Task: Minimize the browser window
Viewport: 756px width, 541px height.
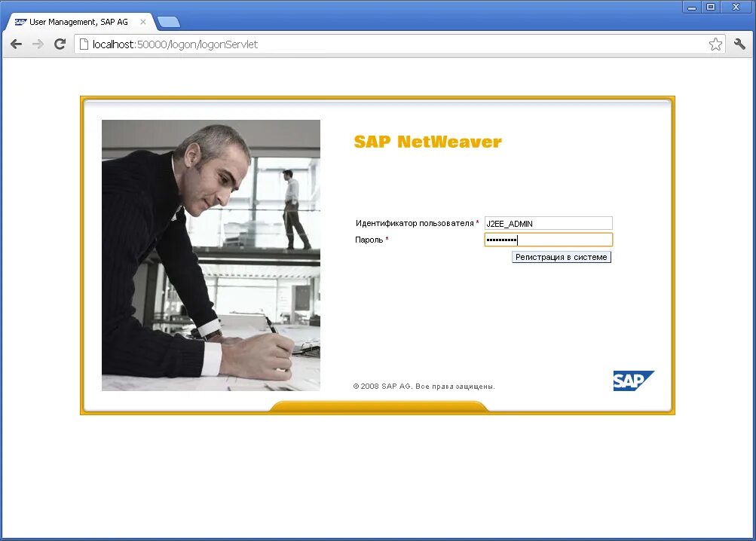Action: [692, 8]
